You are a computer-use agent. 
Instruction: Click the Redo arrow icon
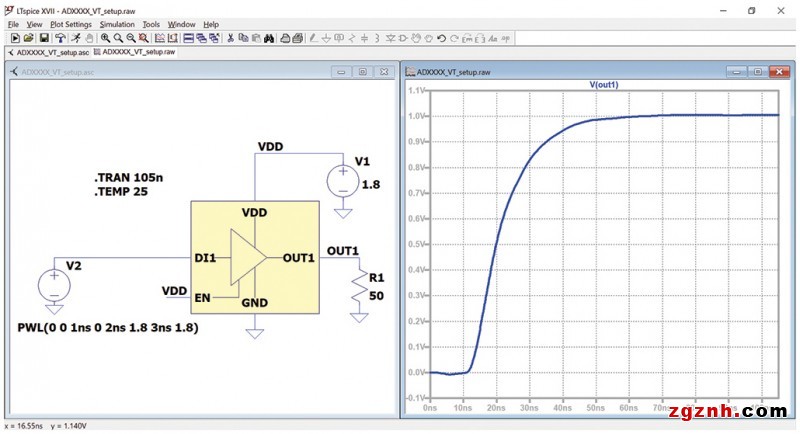[454, 38]
